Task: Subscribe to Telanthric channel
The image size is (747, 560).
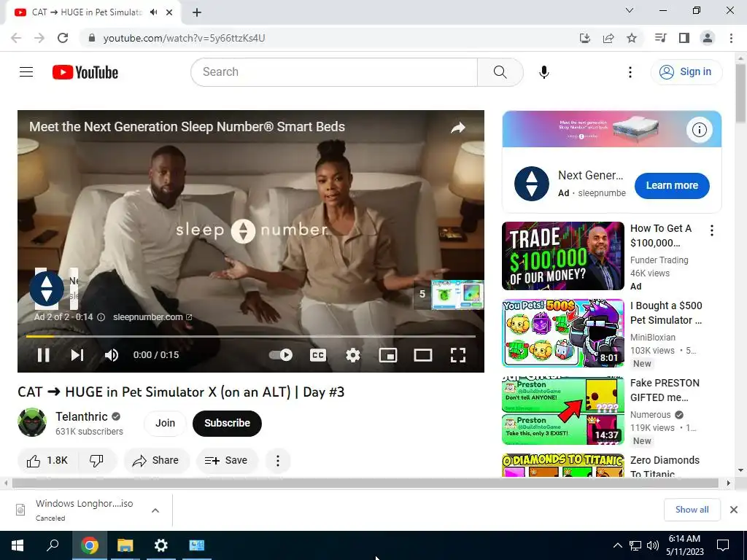Action: 228,424
